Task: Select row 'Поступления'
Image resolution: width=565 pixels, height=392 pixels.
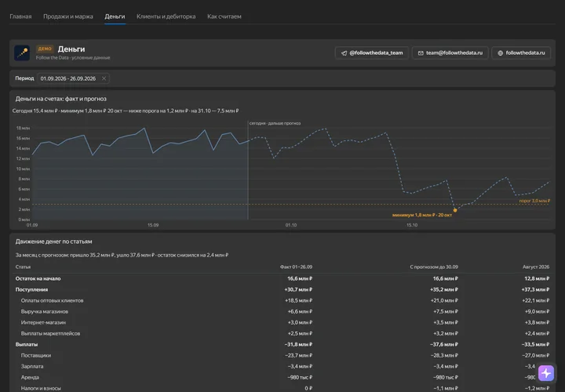Action: [282, 289]
